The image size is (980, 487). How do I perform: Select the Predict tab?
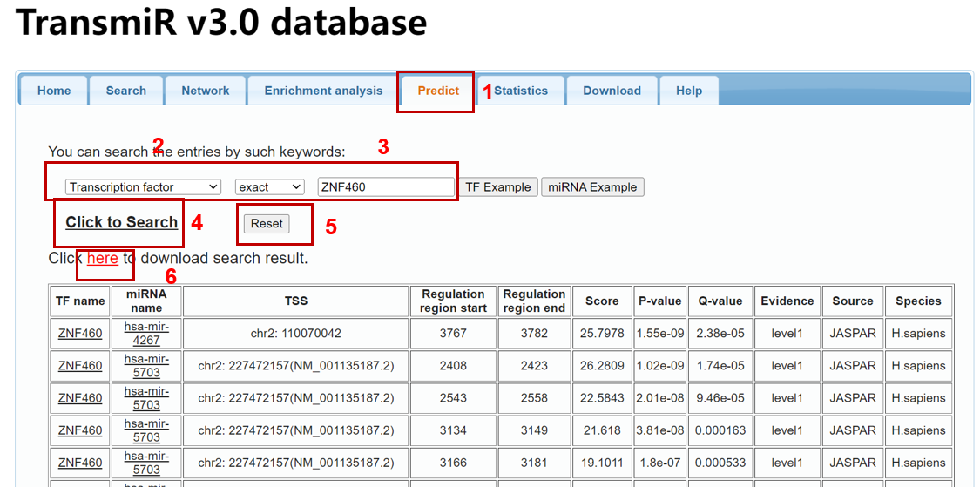point(438,91)
